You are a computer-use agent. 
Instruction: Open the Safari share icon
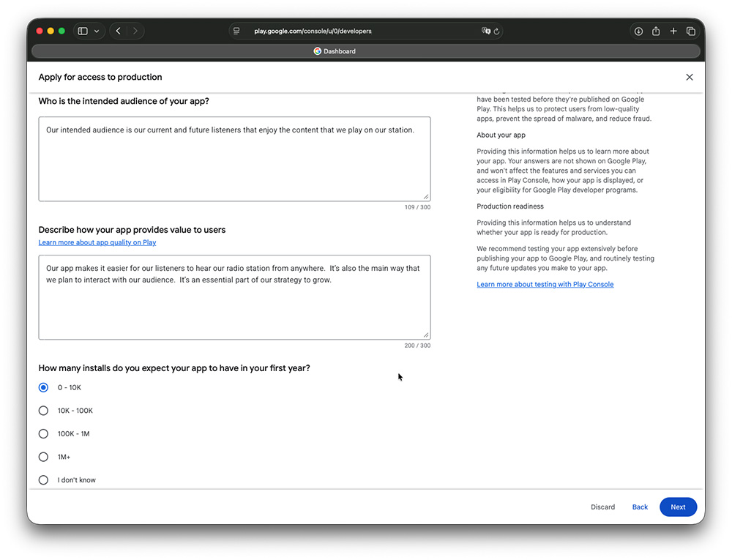click(x=656, y=31)
